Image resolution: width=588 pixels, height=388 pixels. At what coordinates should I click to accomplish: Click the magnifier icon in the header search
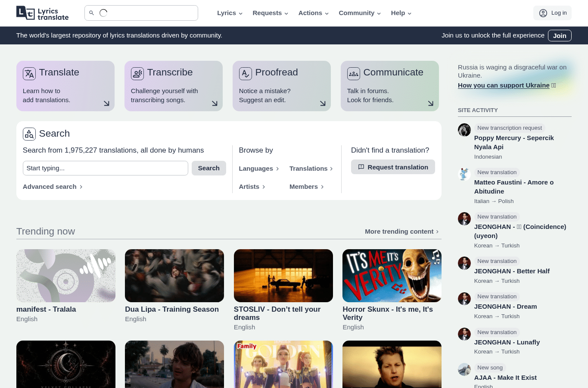[x=91, y=13]
